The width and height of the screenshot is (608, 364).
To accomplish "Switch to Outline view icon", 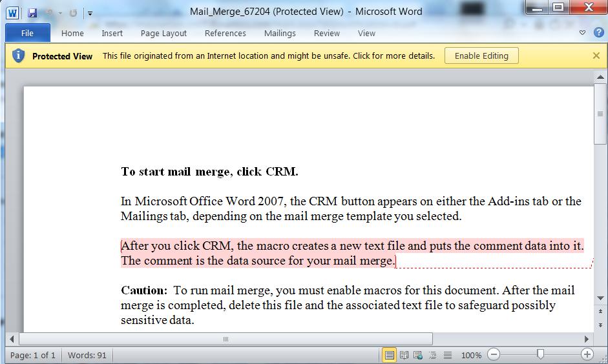I will tap(433, 355).
